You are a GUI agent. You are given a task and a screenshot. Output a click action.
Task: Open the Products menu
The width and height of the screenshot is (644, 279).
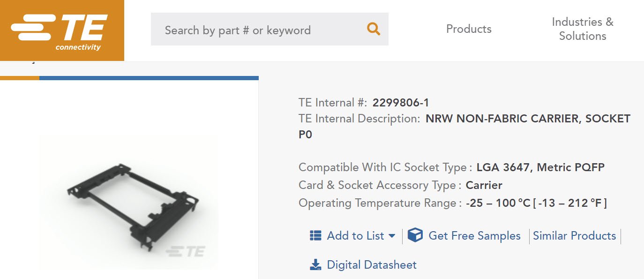469,29
